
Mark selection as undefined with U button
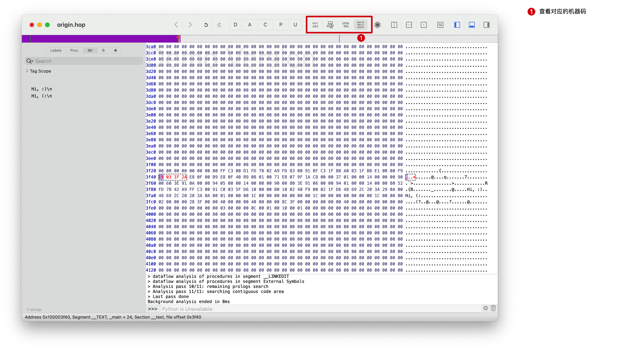point(295,25)
